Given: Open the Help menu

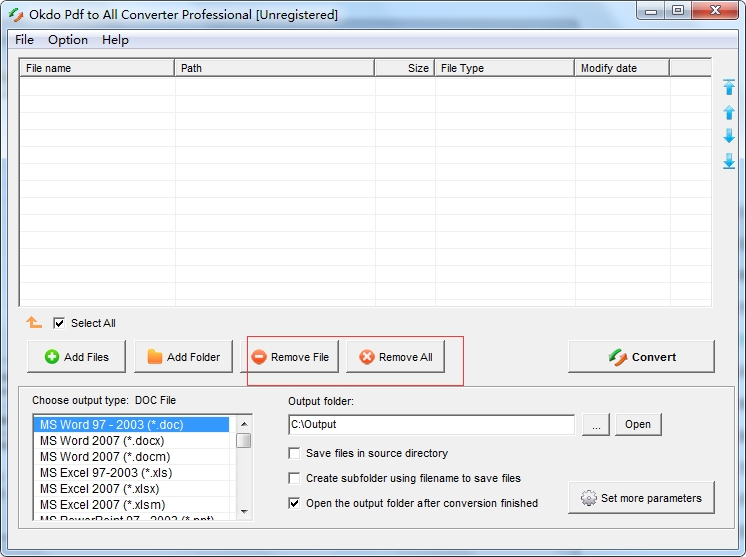Looking at the screenshot, I should click(115, 40).
